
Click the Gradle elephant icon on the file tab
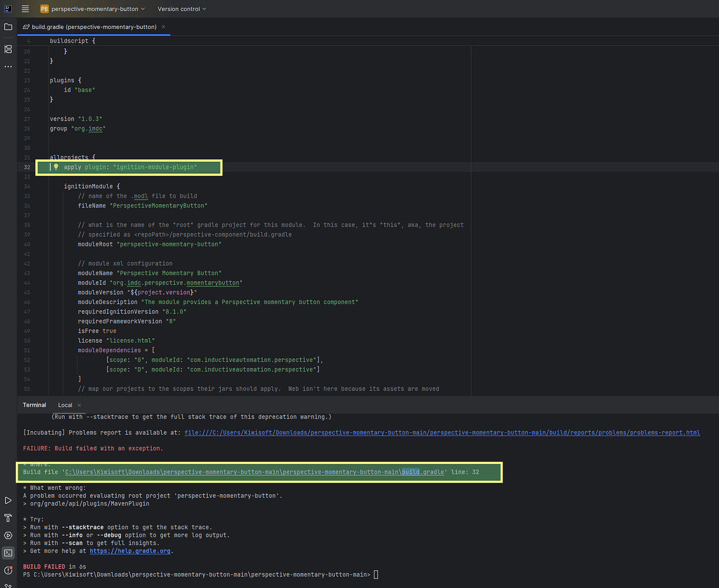tap(26, 26)
